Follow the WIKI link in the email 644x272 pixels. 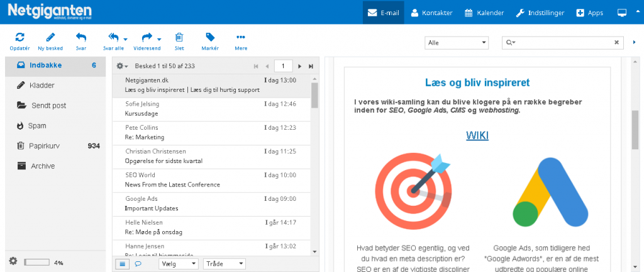pyautogui.click(x=477, y=135)
